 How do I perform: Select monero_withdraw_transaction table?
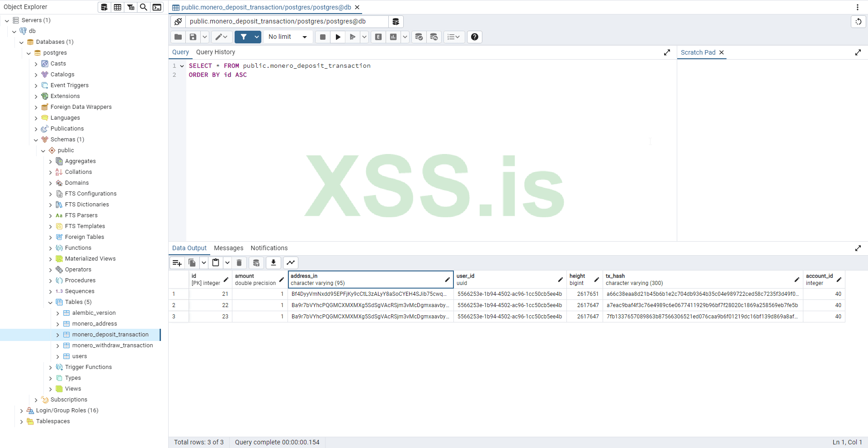tap(113, 345)
